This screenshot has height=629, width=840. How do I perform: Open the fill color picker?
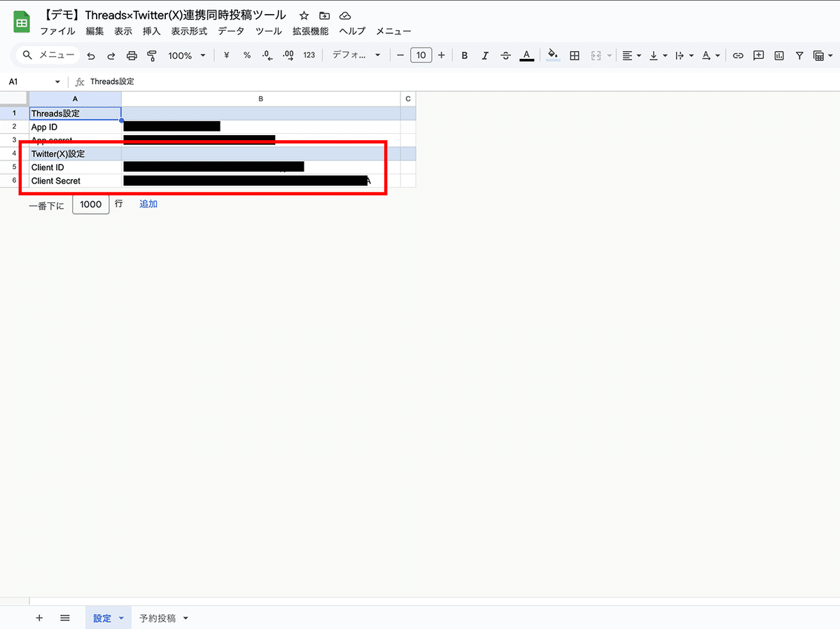pyautogui.click(x=553, y=55)
